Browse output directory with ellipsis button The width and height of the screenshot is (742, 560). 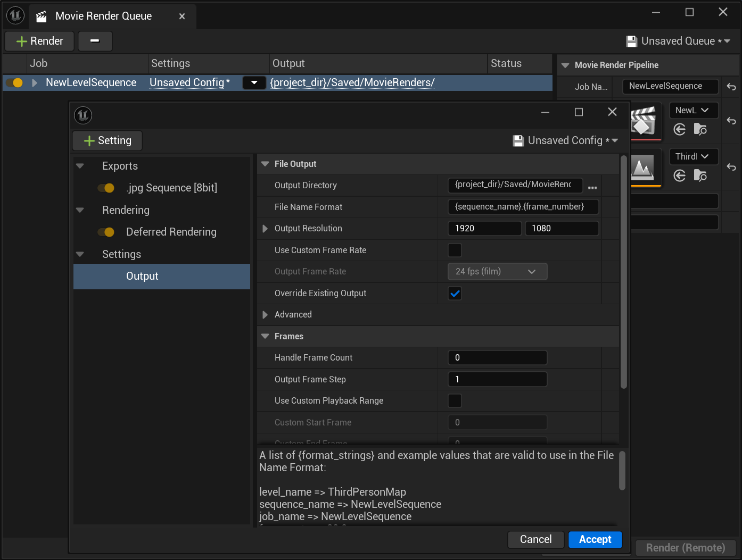pyautogui.click(x=592, y=188)
